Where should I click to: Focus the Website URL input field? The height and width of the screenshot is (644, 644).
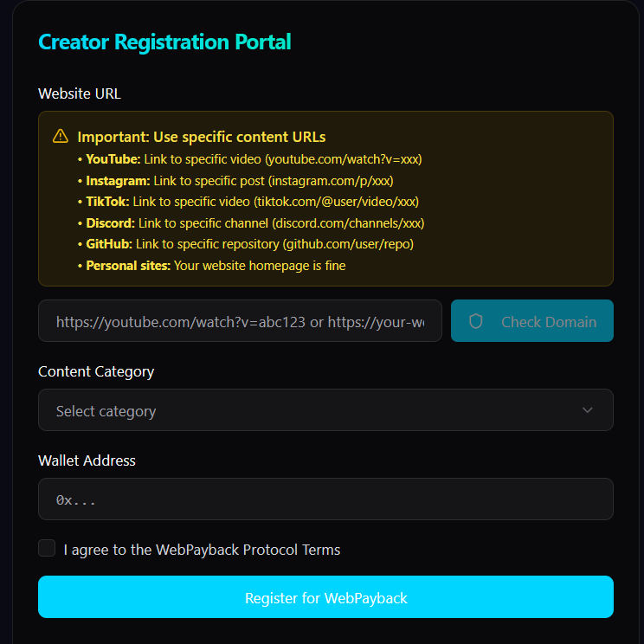pyautogui.click(x=240, y=321)
